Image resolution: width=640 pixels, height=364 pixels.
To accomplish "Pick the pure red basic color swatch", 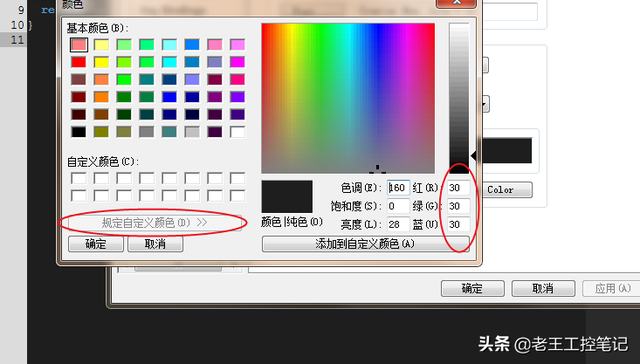I will pos(78,62).
